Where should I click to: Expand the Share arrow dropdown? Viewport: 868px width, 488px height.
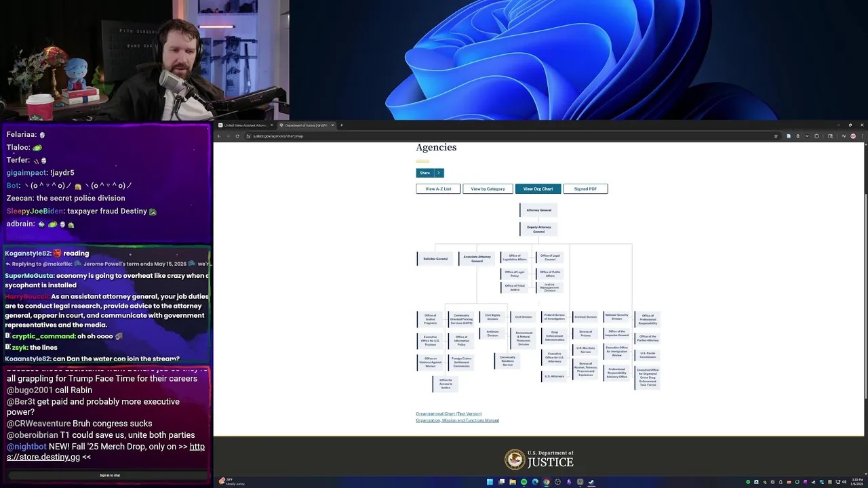439,173
